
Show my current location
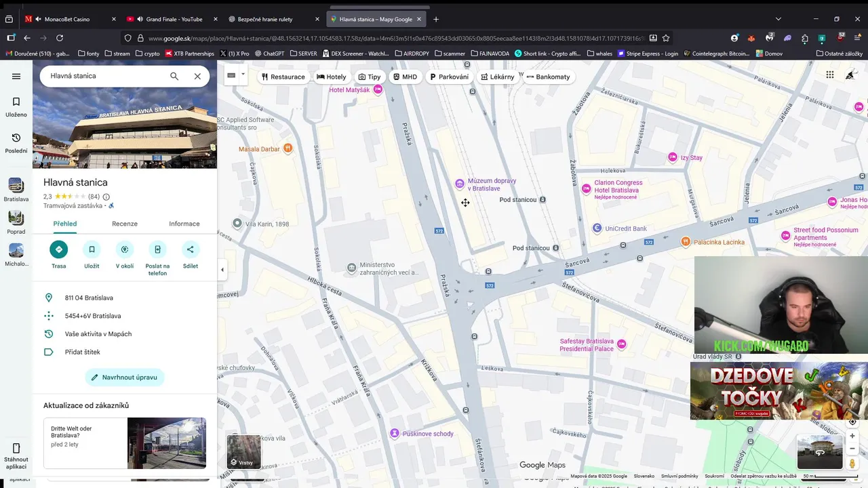[x=852, y=422]
